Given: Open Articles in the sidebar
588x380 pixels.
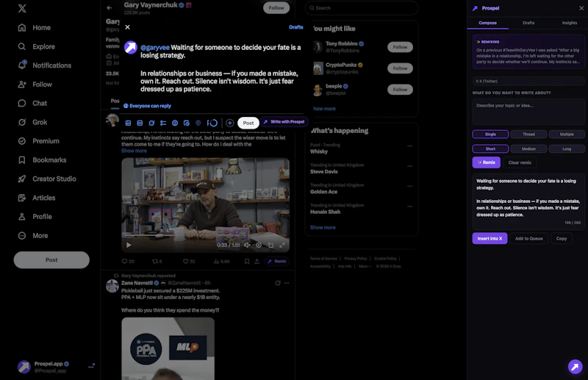Looking at the screenshot, I should coord(36,198).
